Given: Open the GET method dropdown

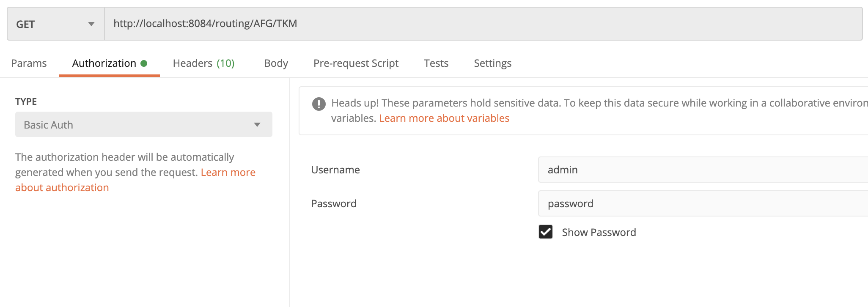Looking at the screenshot, I should pyautogui.click(x=55, y=24).
